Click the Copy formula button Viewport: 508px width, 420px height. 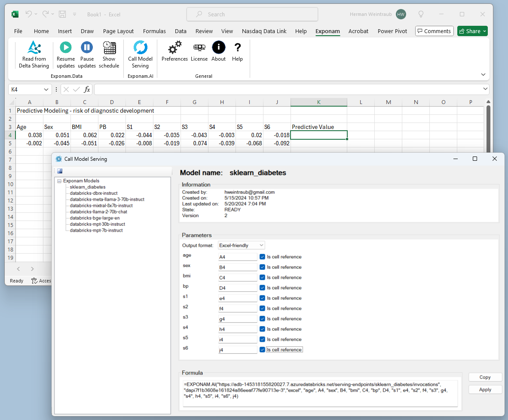point(485,377)
